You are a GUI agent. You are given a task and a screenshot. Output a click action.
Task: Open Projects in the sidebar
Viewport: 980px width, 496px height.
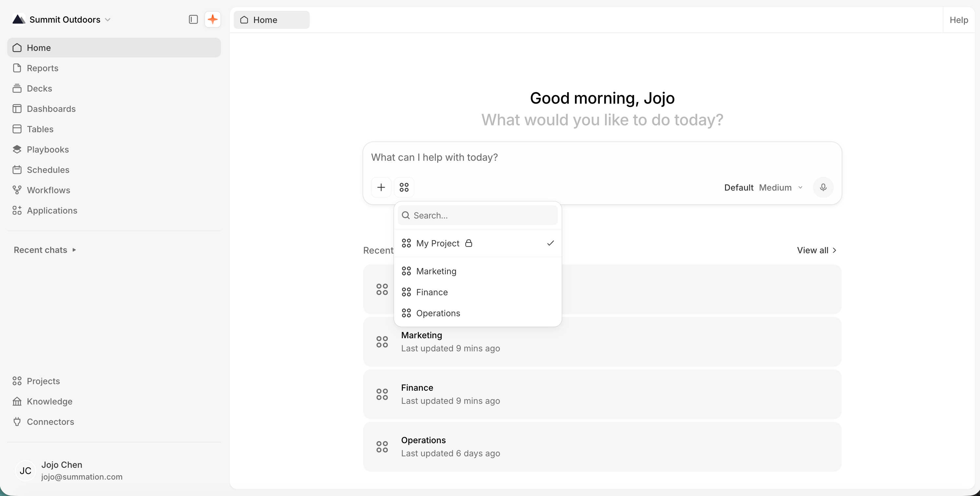pyautogui.click(x=114, y=381)
